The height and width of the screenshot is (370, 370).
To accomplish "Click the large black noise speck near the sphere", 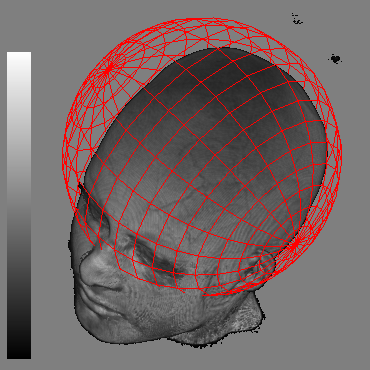I will click(336, 59).
